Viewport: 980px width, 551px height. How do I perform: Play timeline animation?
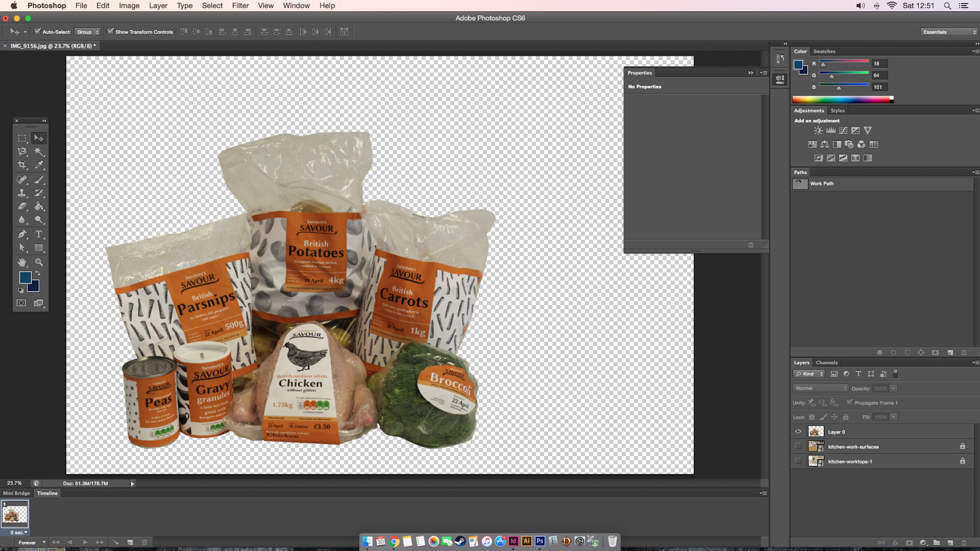pos(85,542)
